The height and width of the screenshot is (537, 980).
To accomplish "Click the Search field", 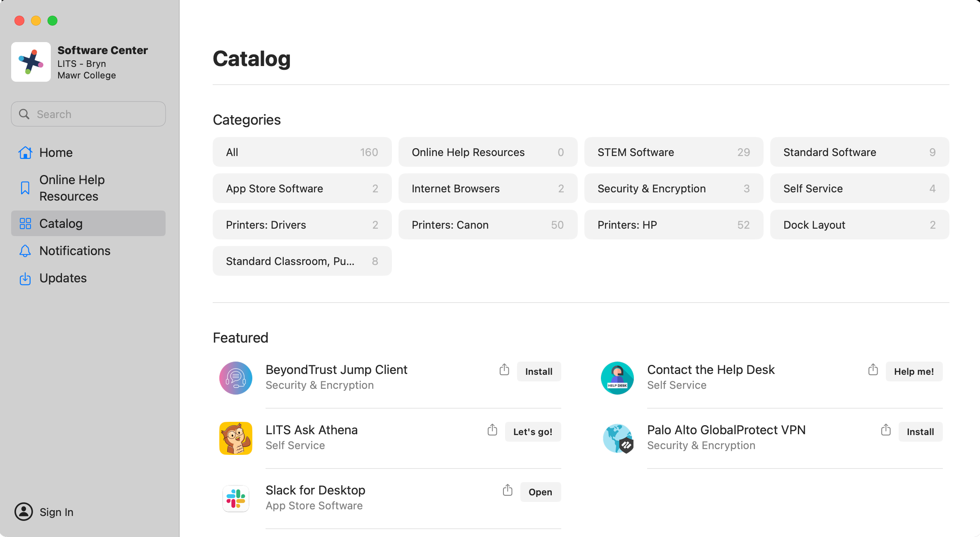I will tap(88, 114).
